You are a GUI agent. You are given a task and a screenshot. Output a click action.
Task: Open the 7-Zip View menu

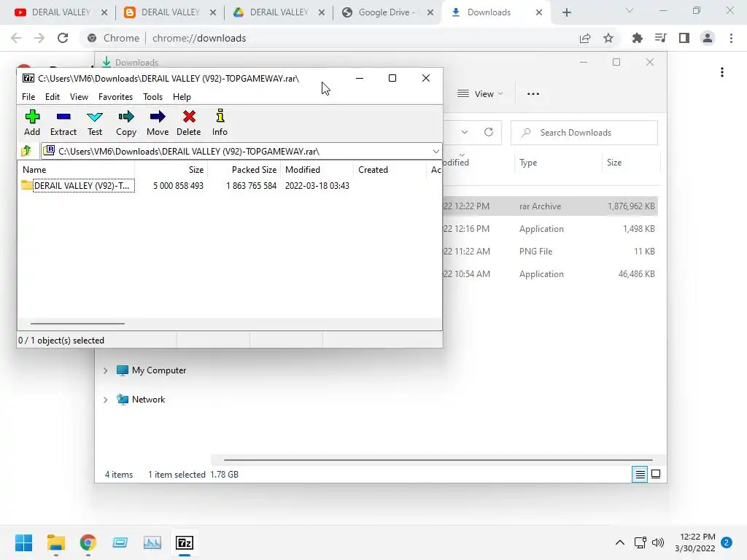pos(79,97)
